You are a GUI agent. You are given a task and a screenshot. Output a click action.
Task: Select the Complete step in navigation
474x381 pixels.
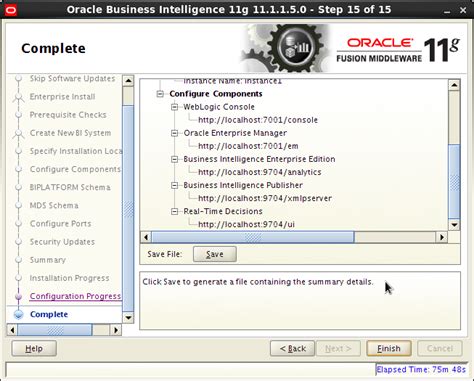pyautogui.click(x=49, y=314)
